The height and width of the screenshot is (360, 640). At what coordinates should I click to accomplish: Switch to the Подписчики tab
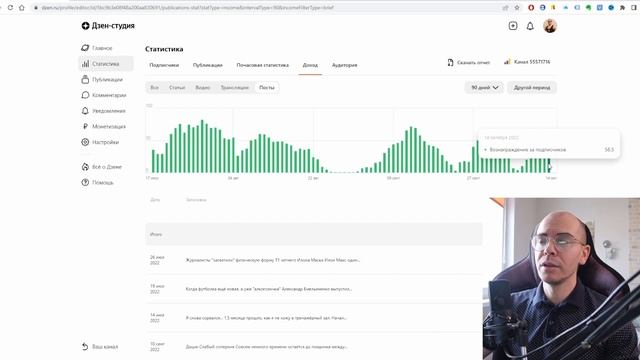pos(164,65)
